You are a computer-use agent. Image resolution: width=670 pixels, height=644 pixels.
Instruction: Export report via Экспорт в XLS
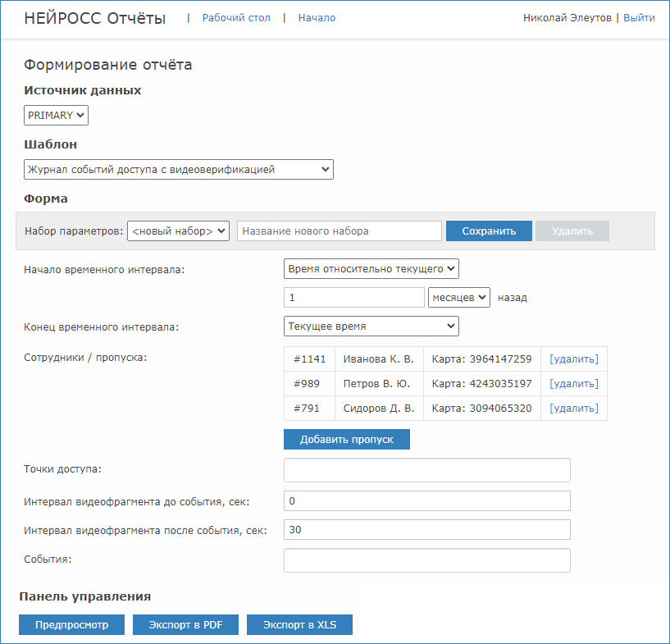(299, 625)
